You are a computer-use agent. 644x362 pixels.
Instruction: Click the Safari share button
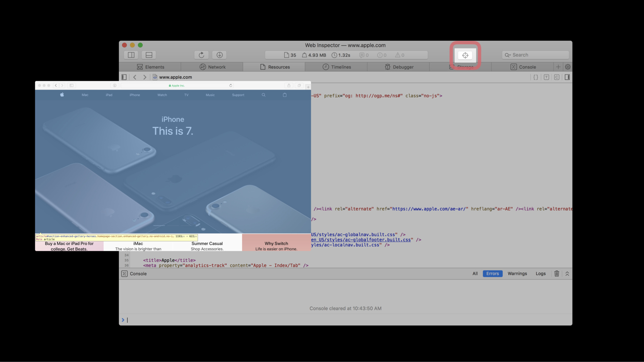click(x=289, y=85)
